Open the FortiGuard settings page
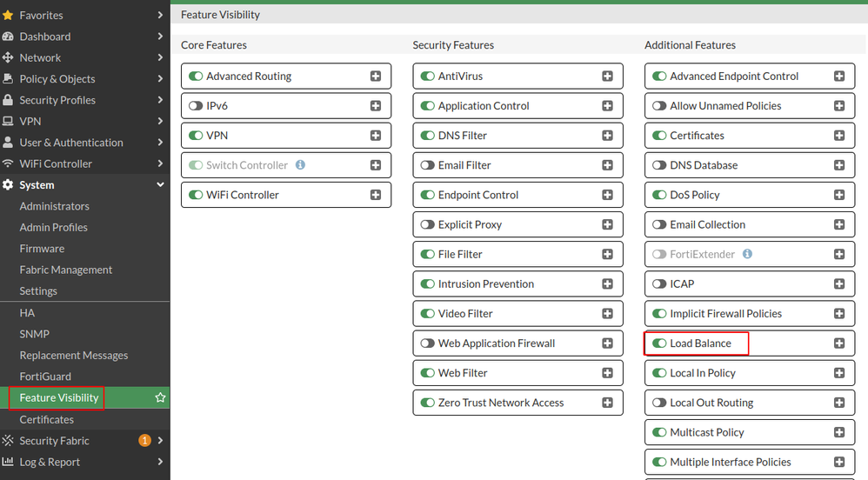This screenshot has width=868, height=480. 45,377
